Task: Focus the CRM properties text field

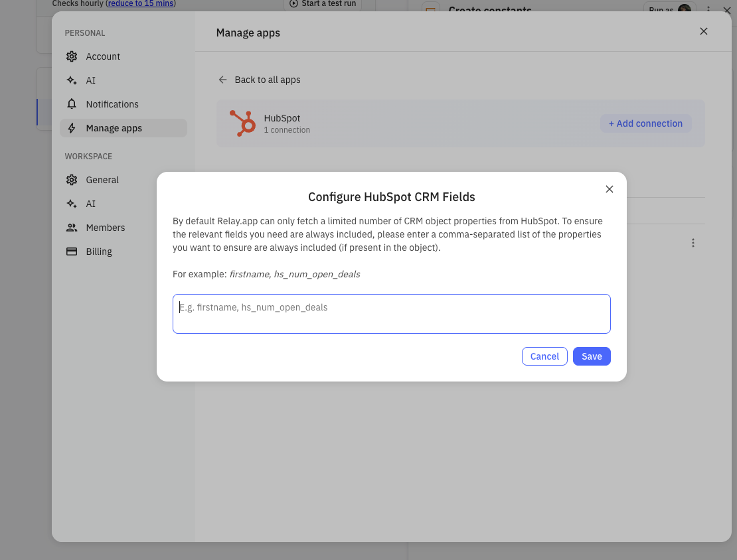Action: [x=391, y=314]
